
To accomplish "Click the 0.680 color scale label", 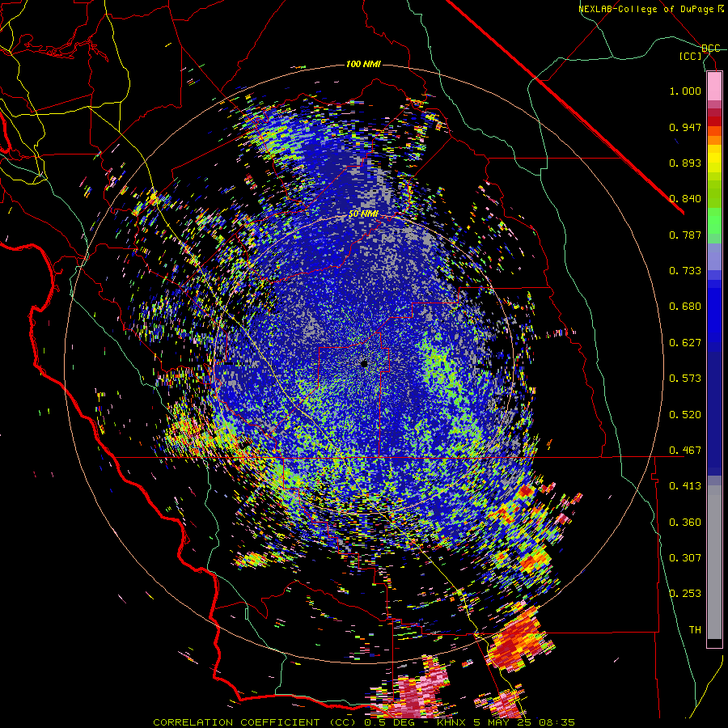I will 685,307.
